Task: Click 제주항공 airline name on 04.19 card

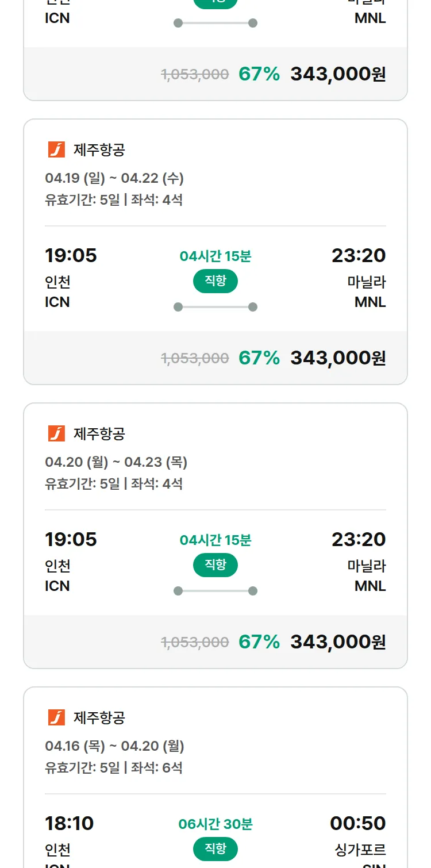Action: [x=99, y=150]
